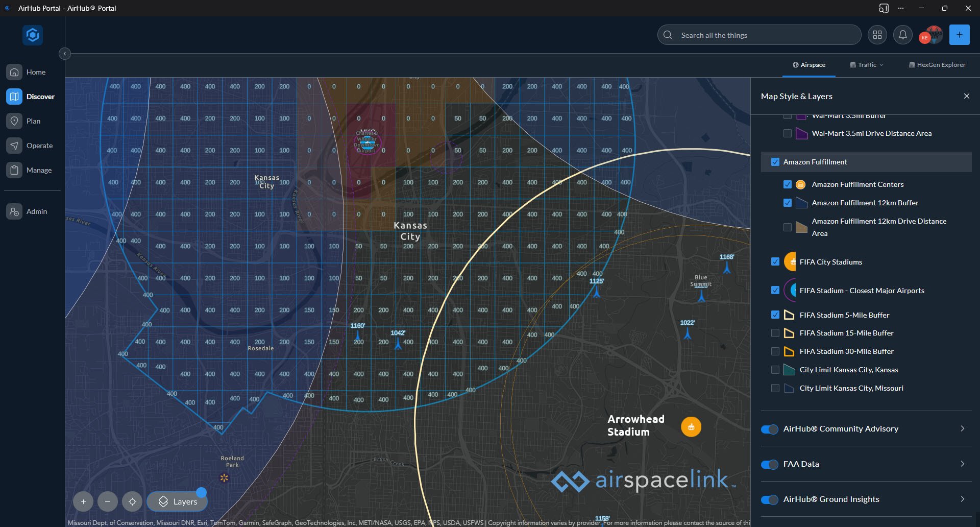Open the Manage clipboard icon

click(x=14, y=170)
